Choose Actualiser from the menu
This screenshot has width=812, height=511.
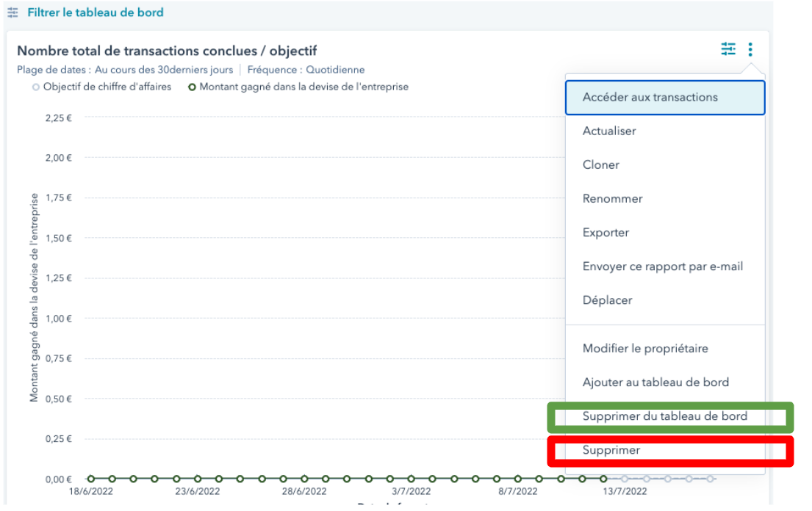pyautogui.click(x=609, y=131)
